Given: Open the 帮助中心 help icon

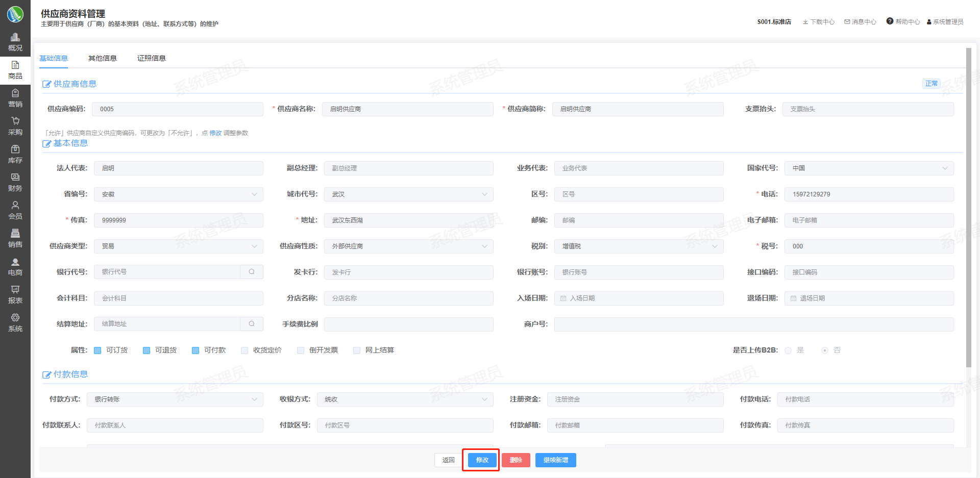Looking at the screenshot, I should [890, 21].
